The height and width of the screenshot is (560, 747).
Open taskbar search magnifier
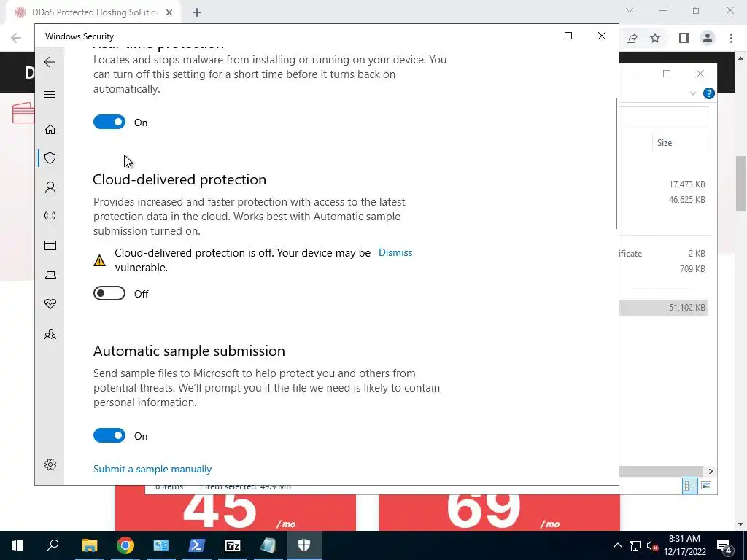click(x=53, y=545)
